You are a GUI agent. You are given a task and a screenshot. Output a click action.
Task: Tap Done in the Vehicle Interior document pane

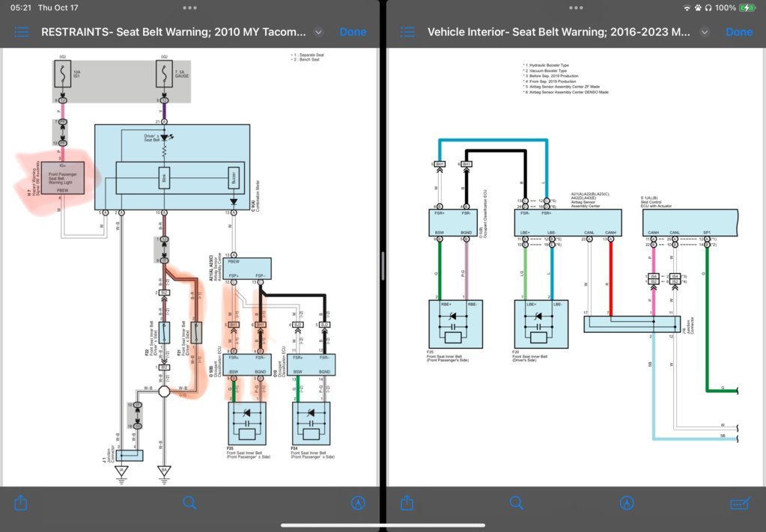point(739,32)
